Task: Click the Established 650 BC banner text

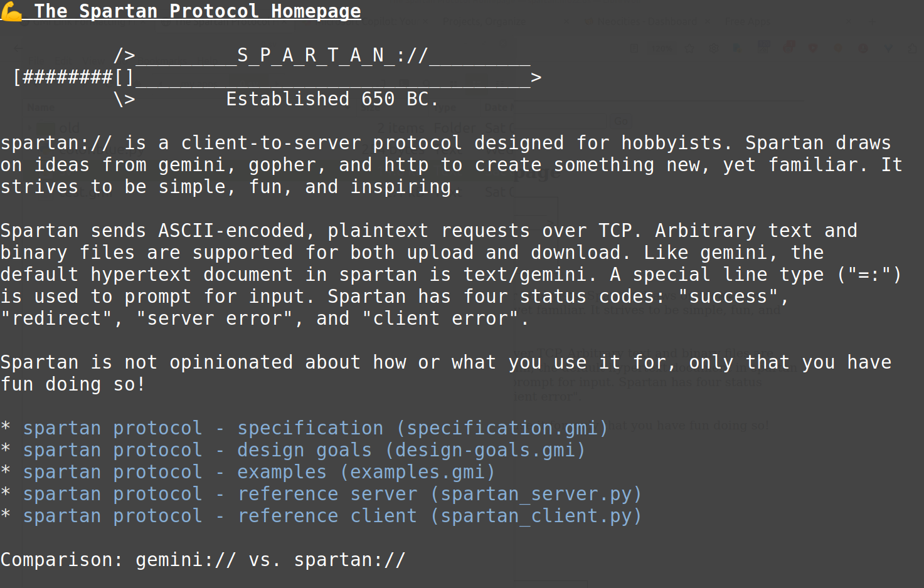Action: [x=332, y=99]
